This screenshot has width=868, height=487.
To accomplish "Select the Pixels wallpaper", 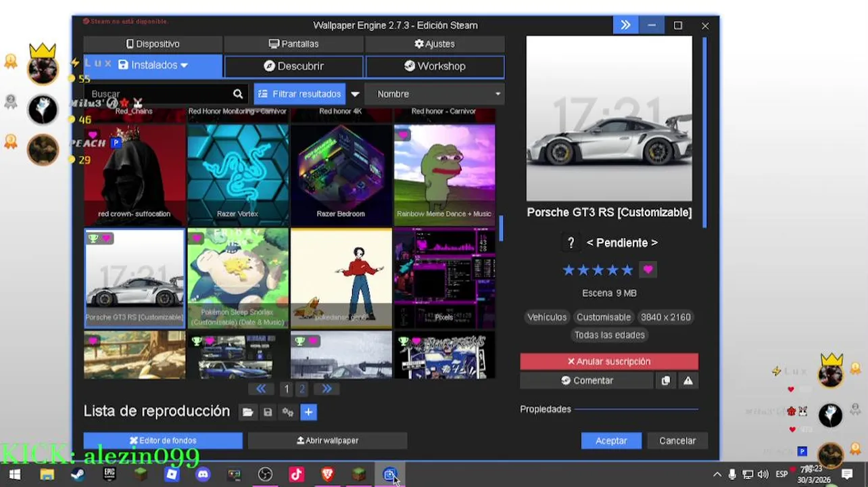I will 444,278.
